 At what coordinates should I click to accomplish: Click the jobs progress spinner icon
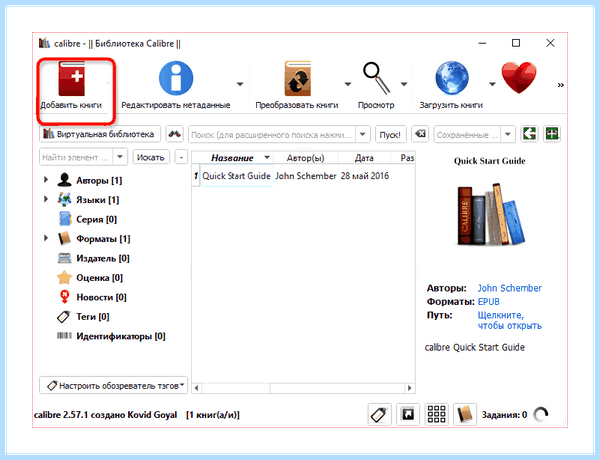pos(541,414)
